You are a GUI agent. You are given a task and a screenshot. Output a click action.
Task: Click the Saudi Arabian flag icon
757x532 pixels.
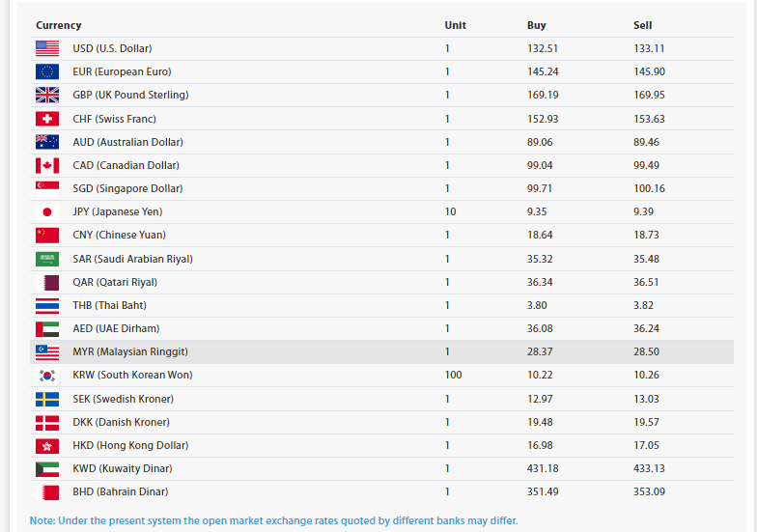click(47, 259)
